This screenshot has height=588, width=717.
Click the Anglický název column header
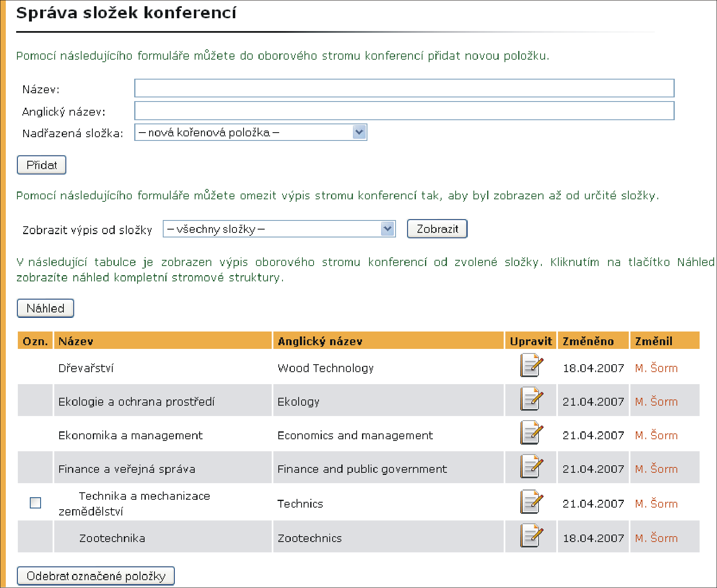[388, 341]
